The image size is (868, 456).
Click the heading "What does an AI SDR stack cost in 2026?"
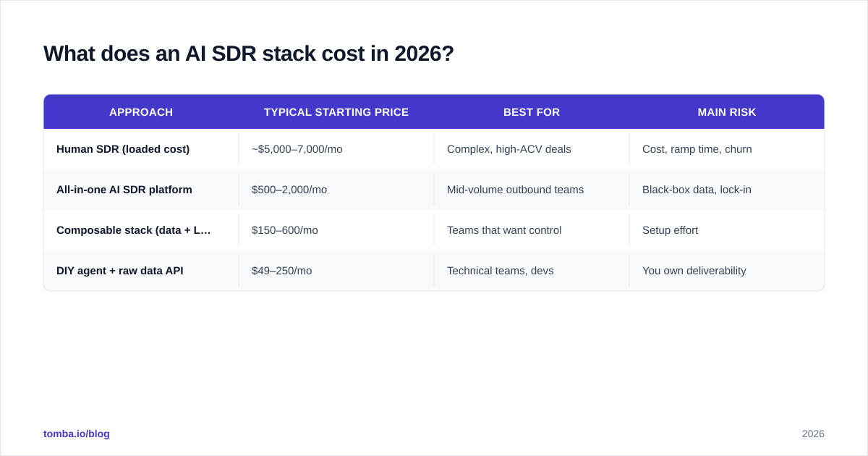click(x=248, y=54)
